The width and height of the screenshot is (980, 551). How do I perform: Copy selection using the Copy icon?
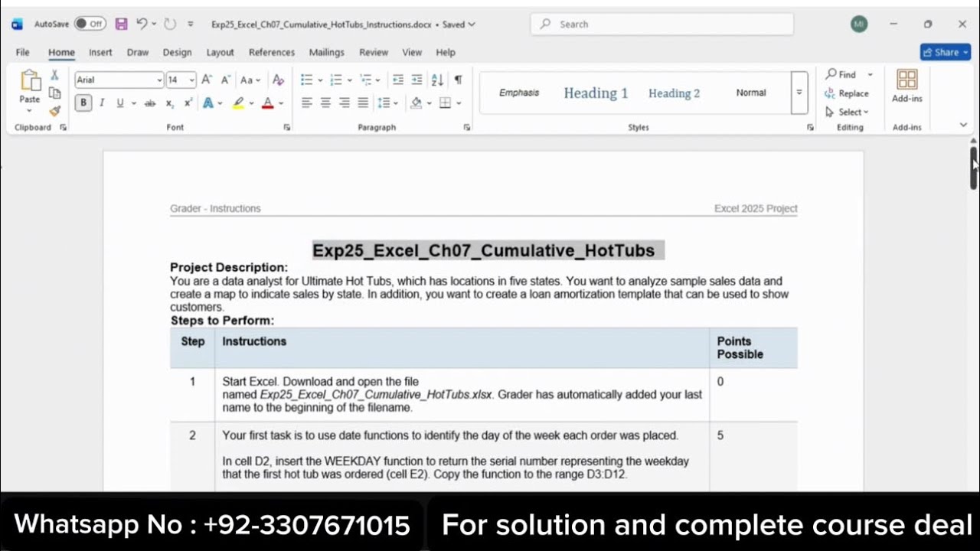coord(54,93)
